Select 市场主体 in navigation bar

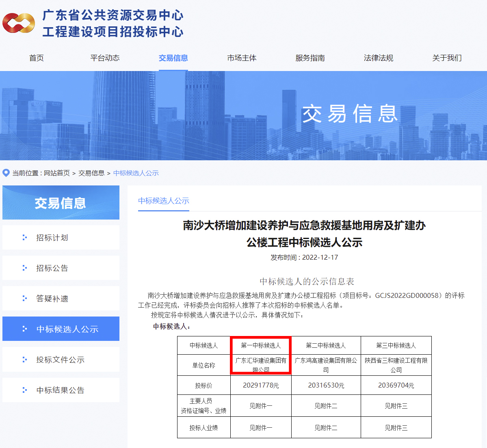point(242,58)
